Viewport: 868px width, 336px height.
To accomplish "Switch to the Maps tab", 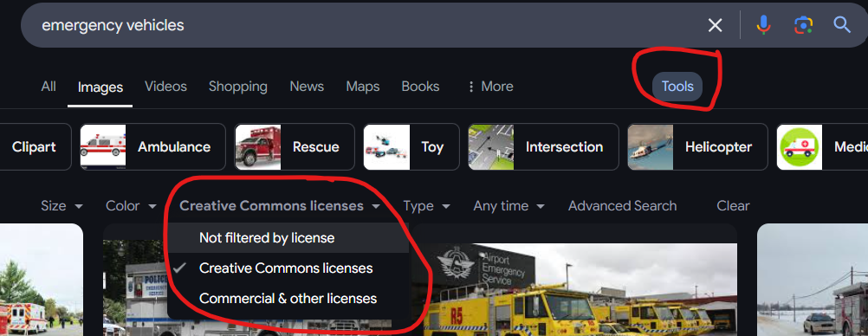I will click(363, 87).
